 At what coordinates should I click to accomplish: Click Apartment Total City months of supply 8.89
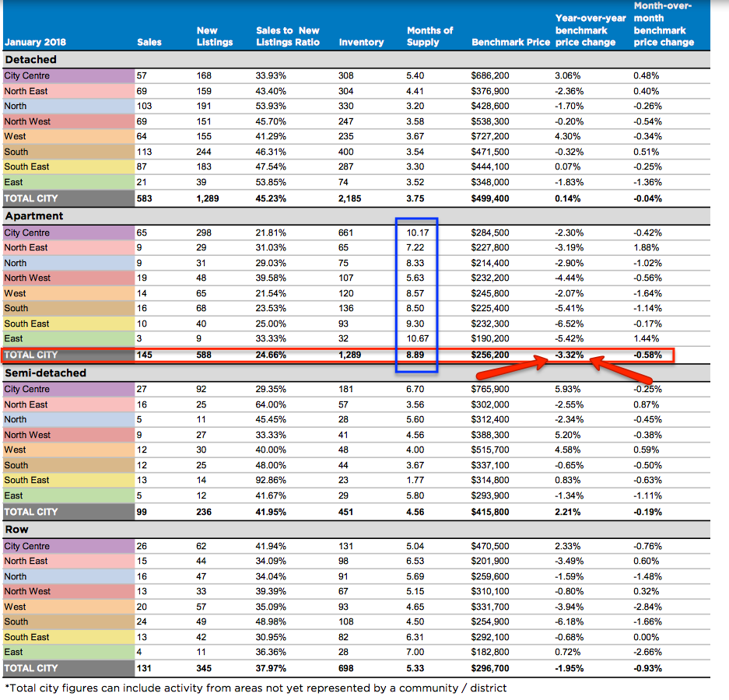pos(415,355)
